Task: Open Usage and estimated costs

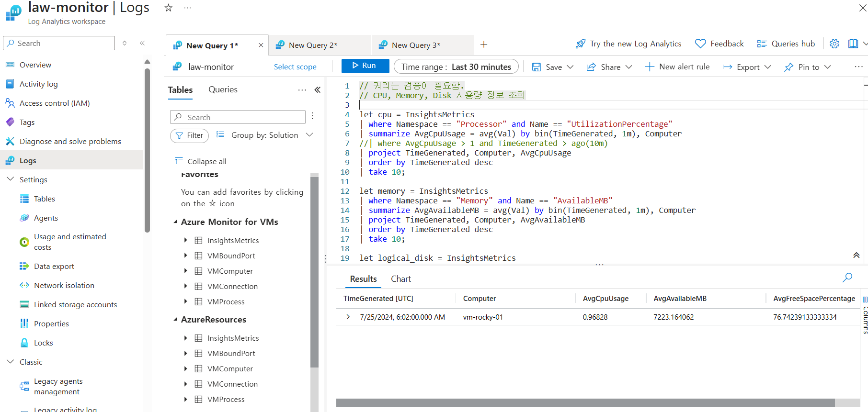Action: tap(70, 242)
